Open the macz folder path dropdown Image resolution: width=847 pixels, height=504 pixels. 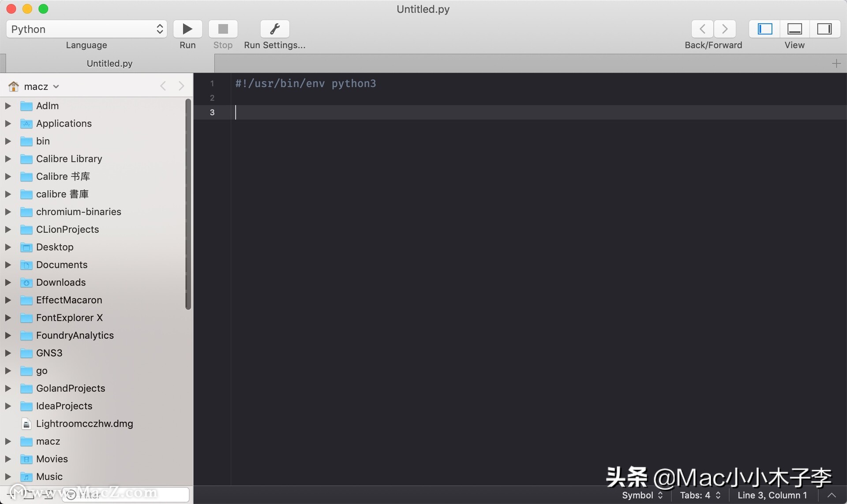click(x=41, y=86)
